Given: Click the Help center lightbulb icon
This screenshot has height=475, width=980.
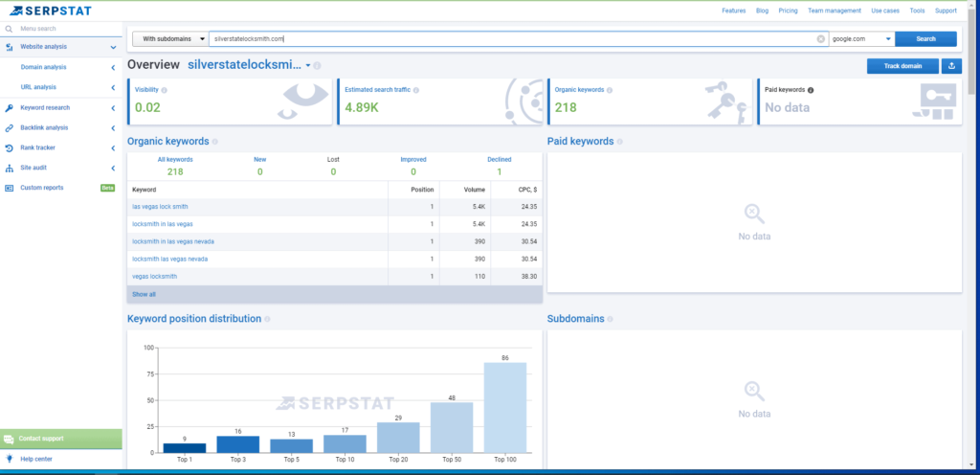Looking at the screenshot, I should [9, 460].
